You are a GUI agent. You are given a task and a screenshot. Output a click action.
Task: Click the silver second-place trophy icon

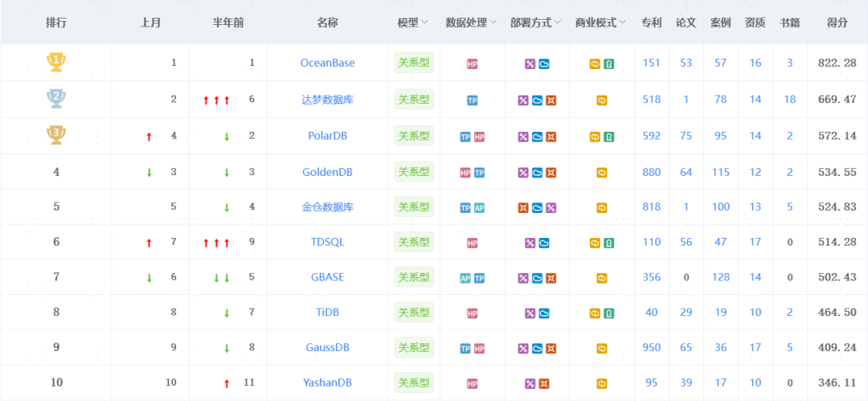[x=56, y=99]
